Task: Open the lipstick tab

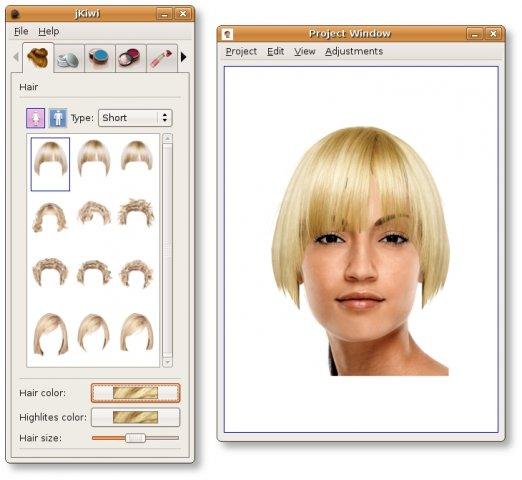Action: [x=162, y=58]
